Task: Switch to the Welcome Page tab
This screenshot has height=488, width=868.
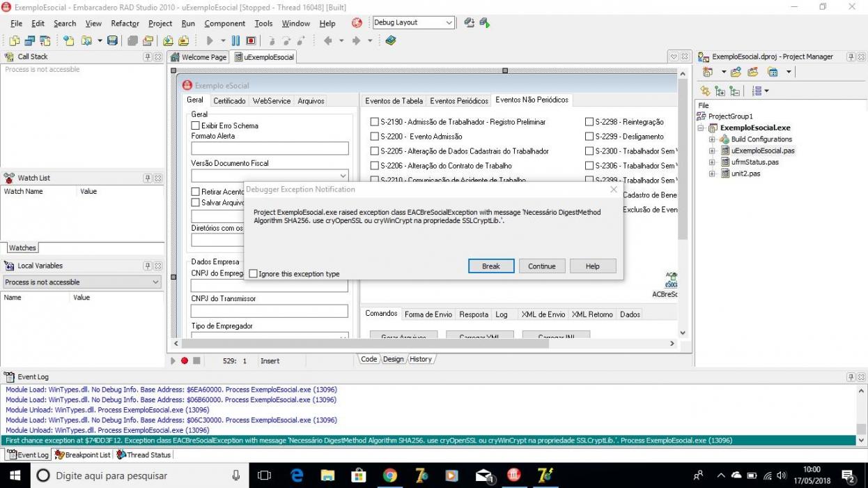Action: pos(199,57)
